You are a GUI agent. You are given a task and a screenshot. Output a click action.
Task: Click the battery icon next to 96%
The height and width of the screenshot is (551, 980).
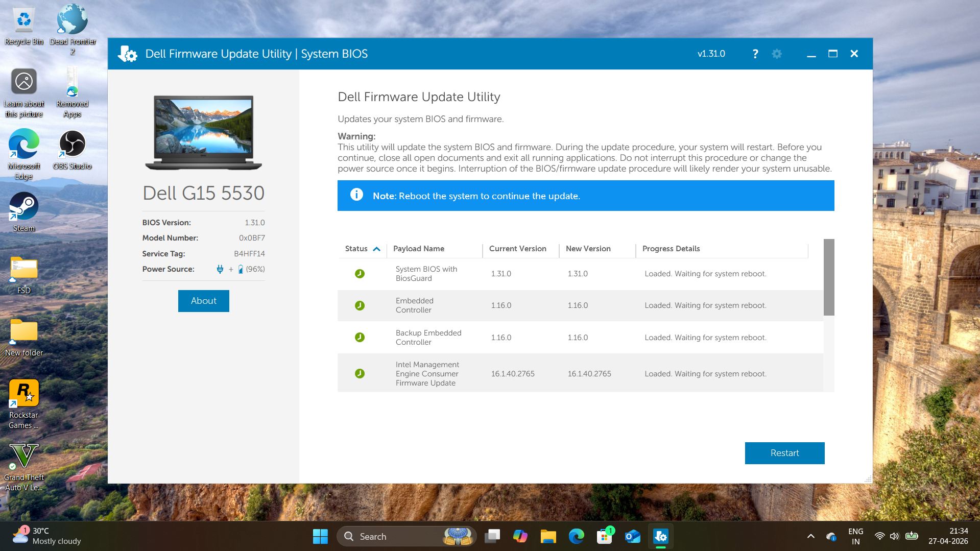pyautogui.click(x=240, y=269)
